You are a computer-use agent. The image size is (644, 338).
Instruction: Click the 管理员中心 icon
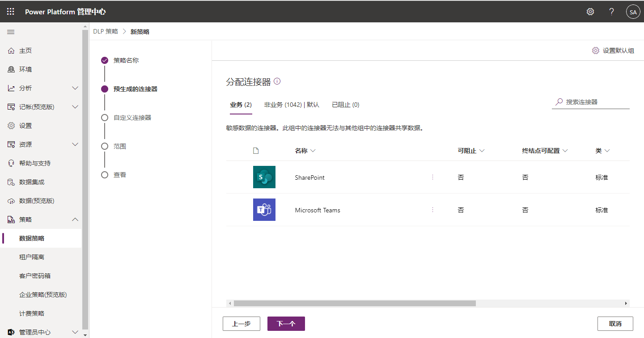[12, 332]
